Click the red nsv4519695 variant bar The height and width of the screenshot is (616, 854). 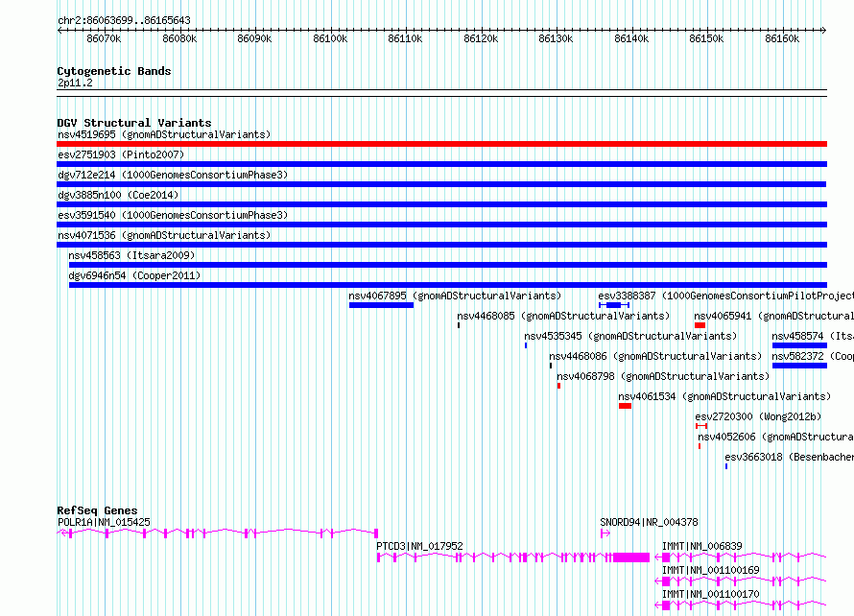click(441, 144)
